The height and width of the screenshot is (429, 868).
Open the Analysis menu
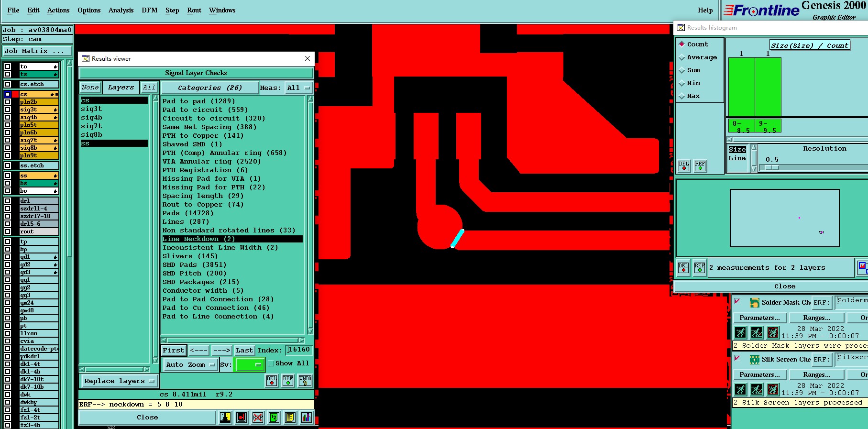point(121,10)
